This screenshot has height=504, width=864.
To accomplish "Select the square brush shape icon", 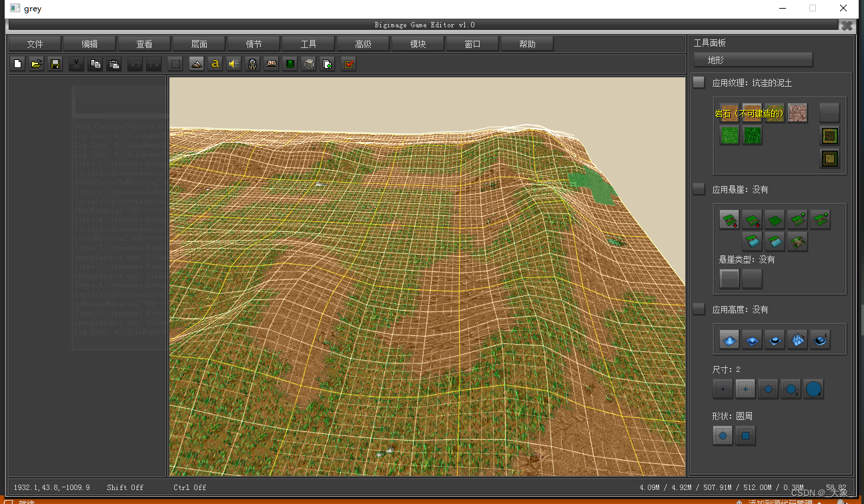I will [x=746, y=437].
